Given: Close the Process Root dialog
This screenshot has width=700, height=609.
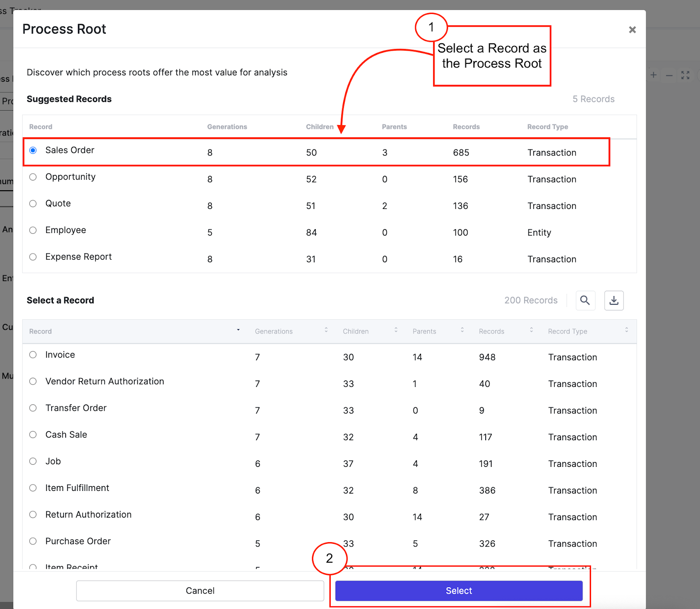Looking at the screenshot, I should point(632,30).
